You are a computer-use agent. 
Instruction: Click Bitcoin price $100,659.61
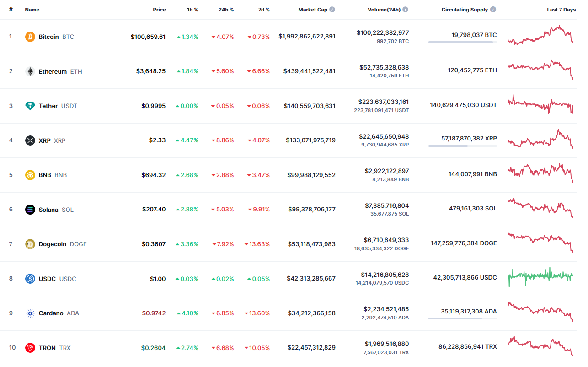click(x=148, y=37)
